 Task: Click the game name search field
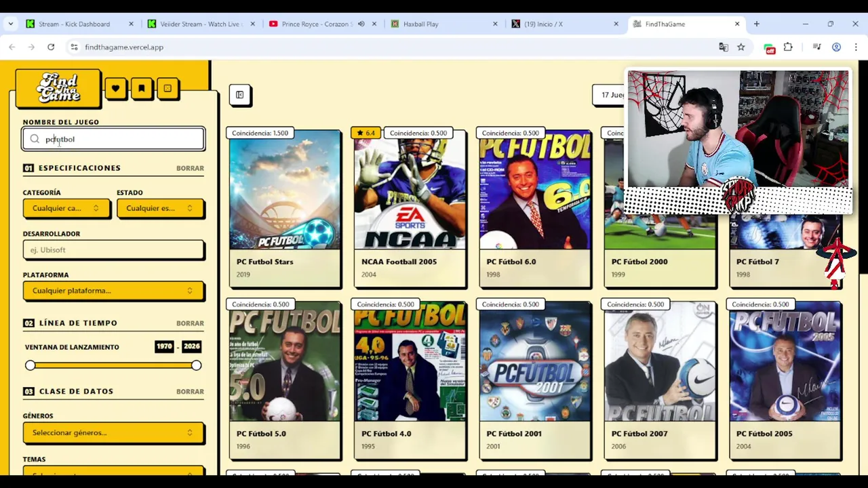click(x=113, y=139)
